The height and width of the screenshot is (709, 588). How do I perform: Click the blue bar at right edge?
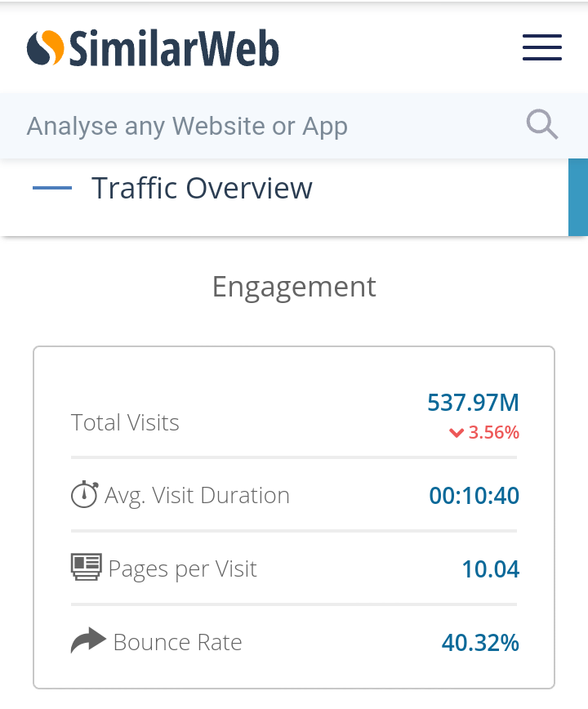(x=578, y=197)
